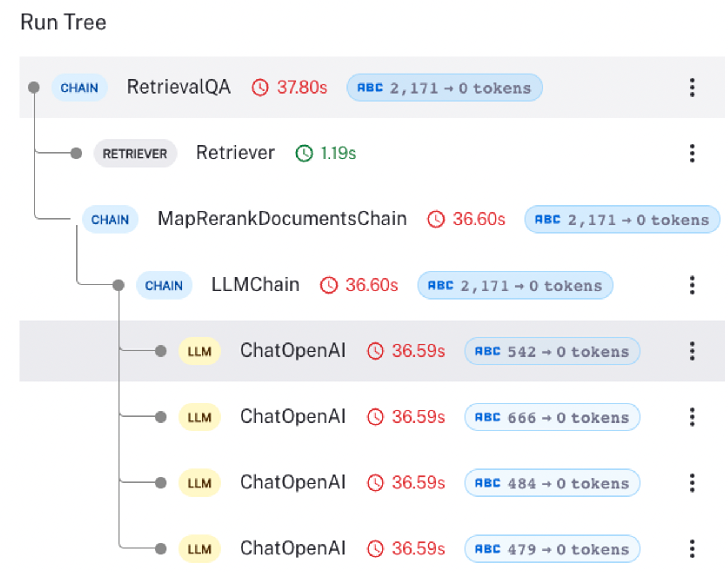
Task: Select the CHAIN badge on RetrievalQA
Action: pos(79,87)
